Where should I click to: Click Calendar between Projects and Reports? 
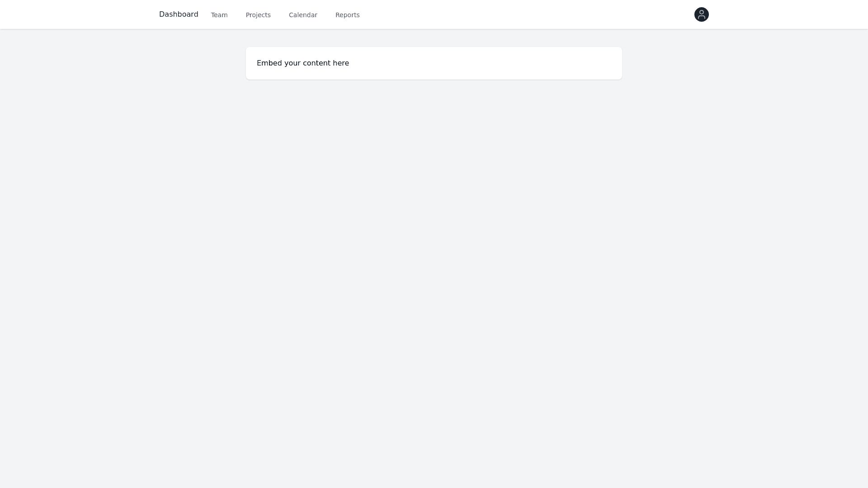tap(303, 15)
